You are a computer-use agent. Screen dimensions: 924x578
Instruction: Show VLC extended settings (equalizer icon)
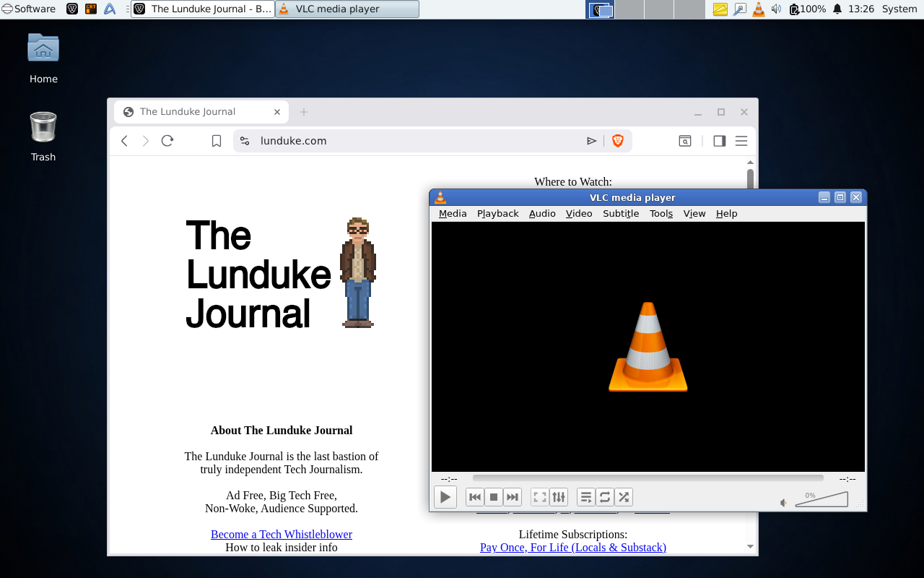click(x=559, y=497)
